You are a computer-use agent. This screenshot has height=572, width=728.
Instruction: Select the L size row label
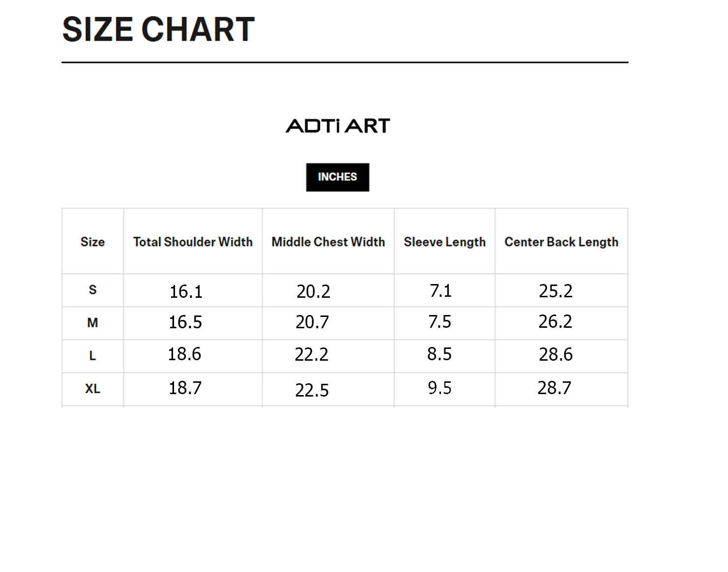[92, 356]
